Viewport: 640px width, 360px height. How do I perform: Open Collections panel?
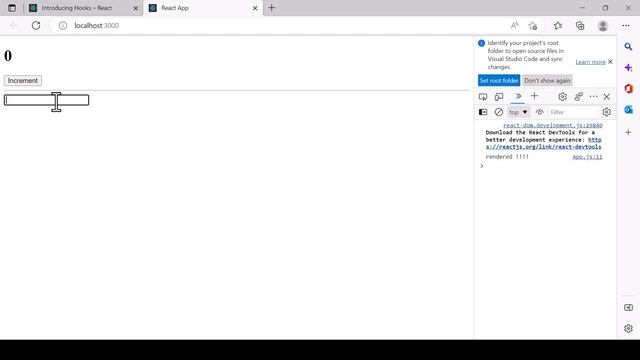580,26
